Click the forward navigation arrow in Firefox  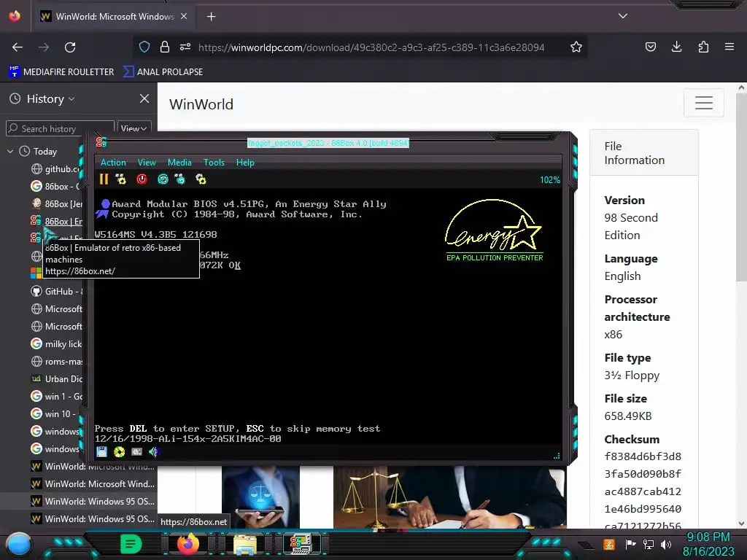click(x=44, y=47)
